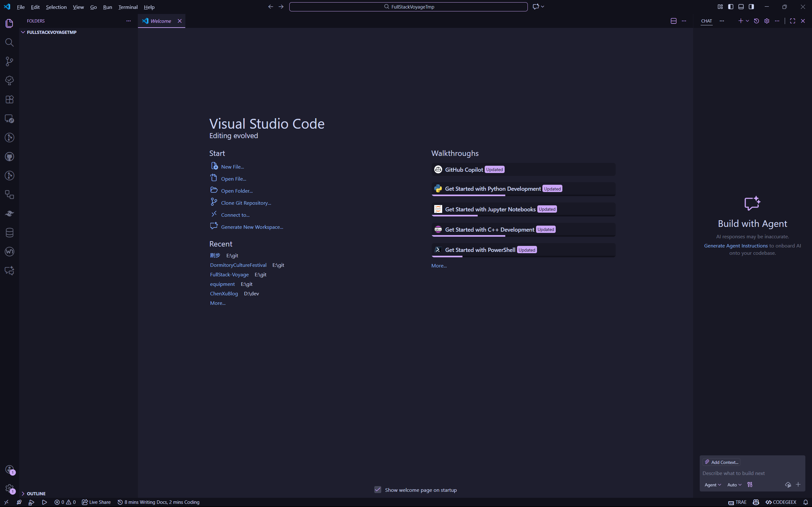Open the Search view in the sidebar
Viewport: 812px width, 507px height.
click(x=9, y=42)
